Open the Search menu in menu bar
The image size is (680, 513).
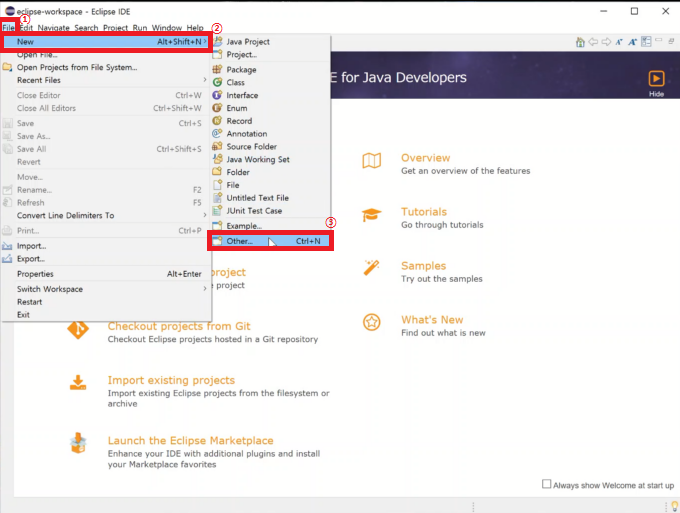(86, 28)
